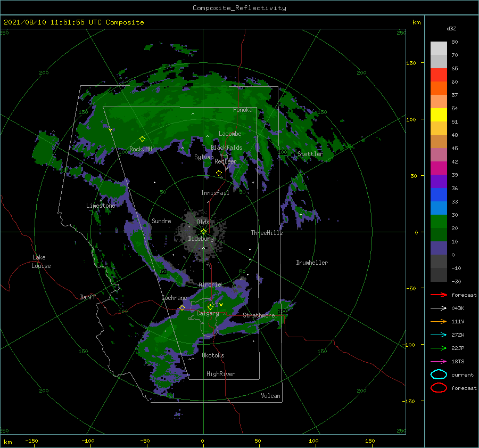Click the Lake Louise label
Image resolution: width=479 pixels, height=448 pixels.
tap(42, 262)
